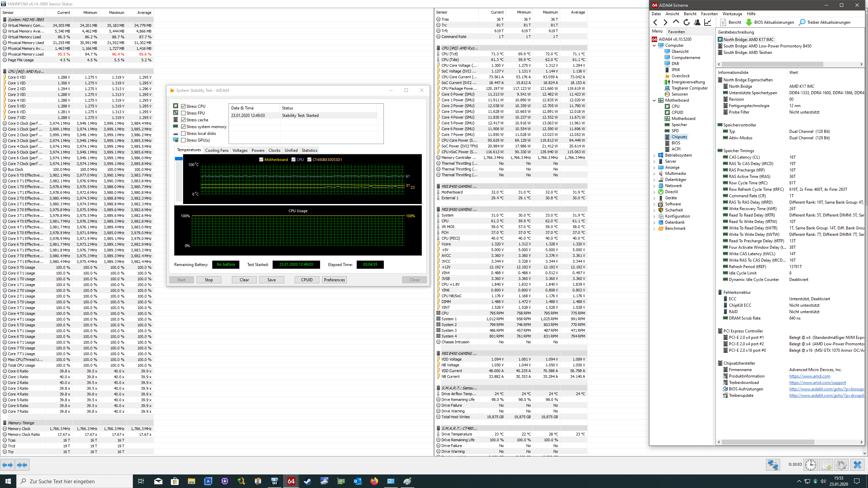Toggle CPU temperature graph checkbox
The image size is (868, 488).
293,160
